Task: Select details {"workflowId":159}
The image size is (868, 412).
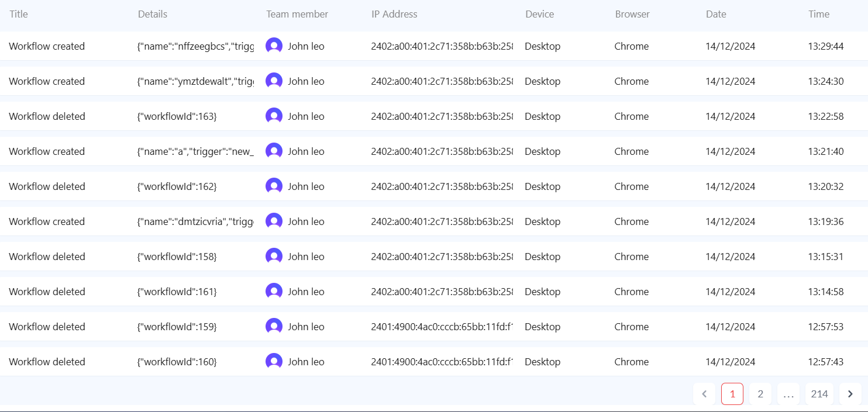Action: (177, 327)
